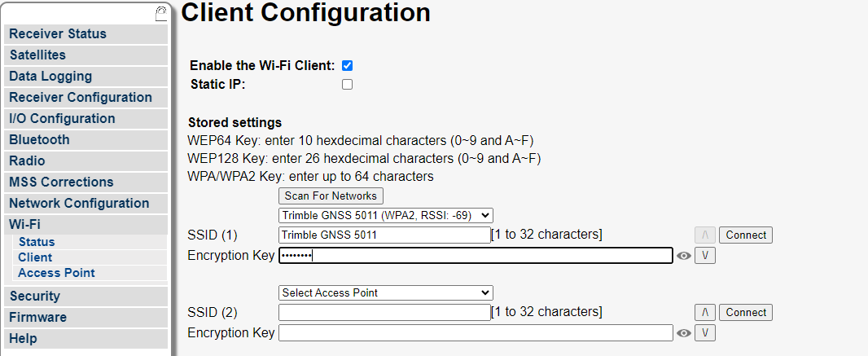
Task: Click the lock icon above the sidebar
Action: (x=160, y=14)
